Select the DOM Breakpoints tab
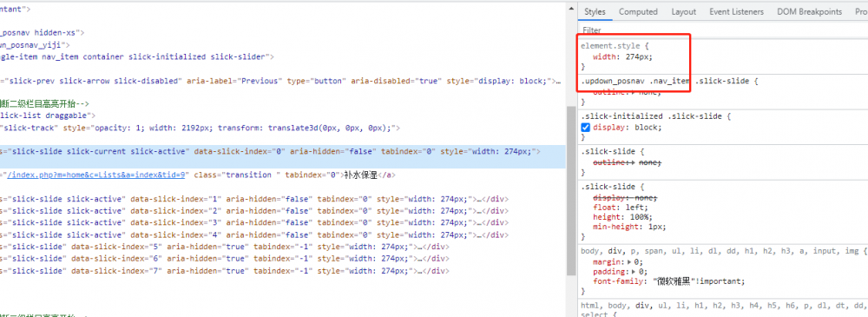The image size is (868, 317). [x=809, y=11]
